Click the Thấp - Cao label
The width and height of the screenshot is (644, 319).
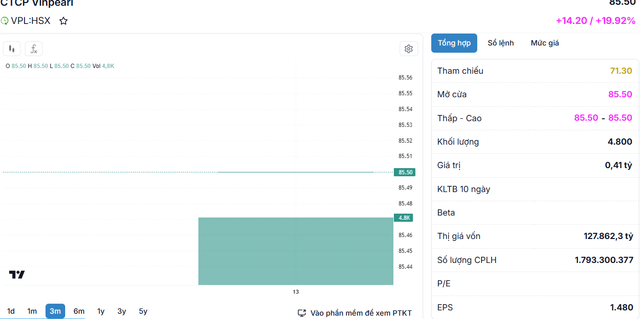(460, 118)
